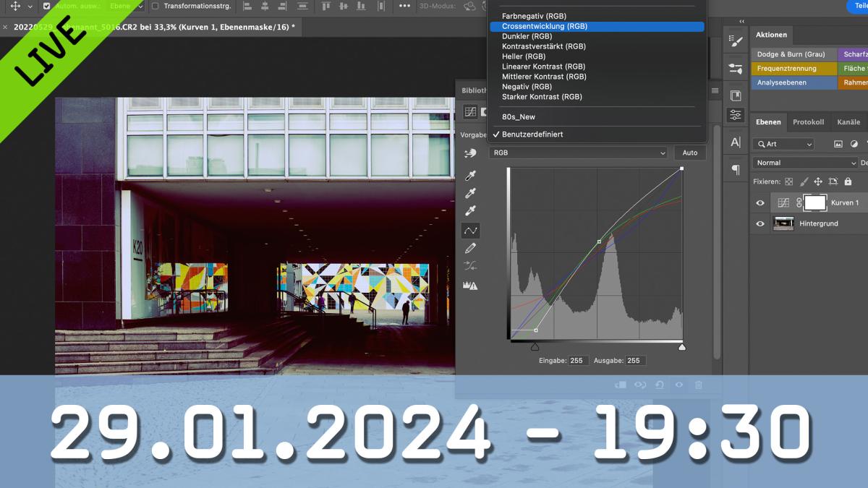Open the Brush Settings panel icon
This screenshot has height=488, width=868.
coord(736,41)
